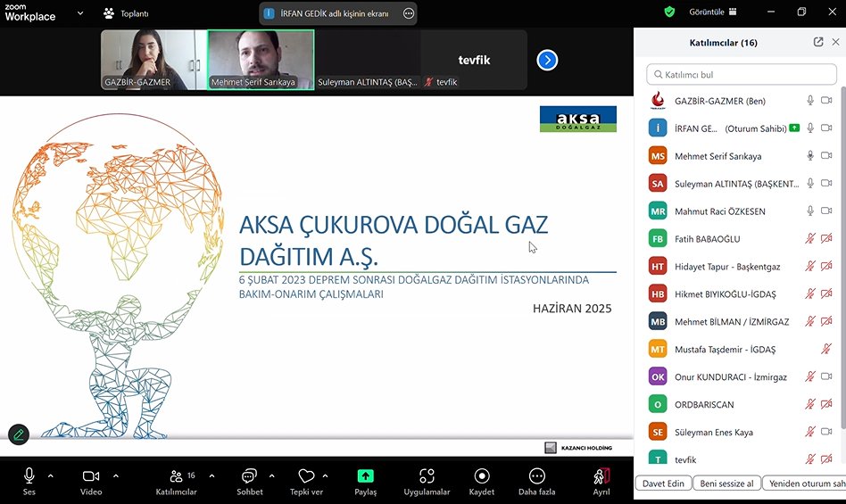Open the Katılımcılar participants panel button
Image resolution: width=846 pixels, height=504 pixels.
(x=176, y=482)
